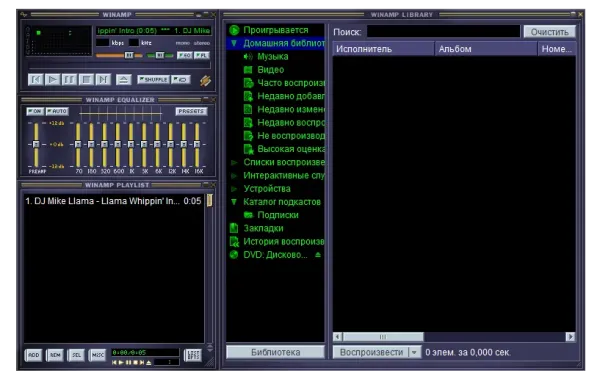Viewport: 600px width, 375px height.
Task: Toggle Repeat mode next to Shuffle
Action: [x=181, y=80]
